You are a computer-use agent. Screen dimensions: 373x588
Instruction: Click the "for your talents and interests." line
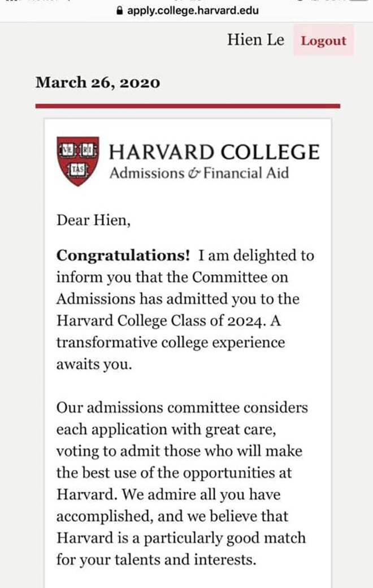(156, 560)
